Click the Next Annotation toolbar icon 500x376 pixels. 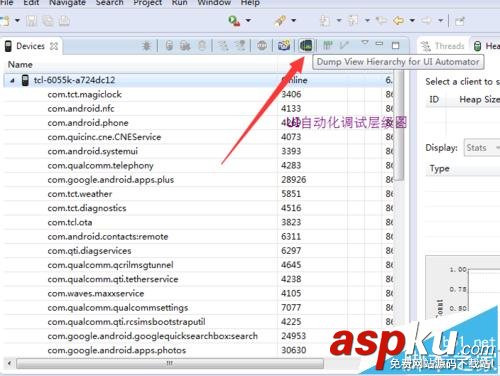pyautogui.click(x=325, y=21)
